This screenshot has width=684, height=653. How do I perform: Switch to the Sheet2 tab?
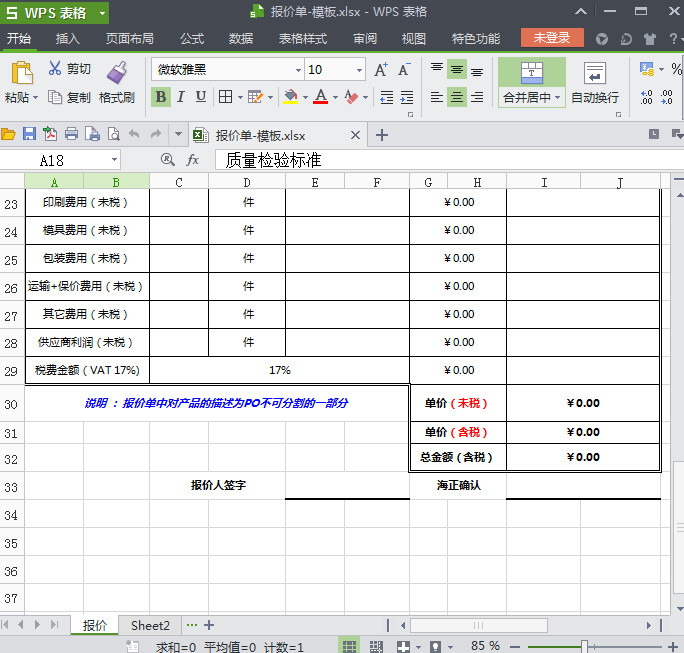coord(150,626)
